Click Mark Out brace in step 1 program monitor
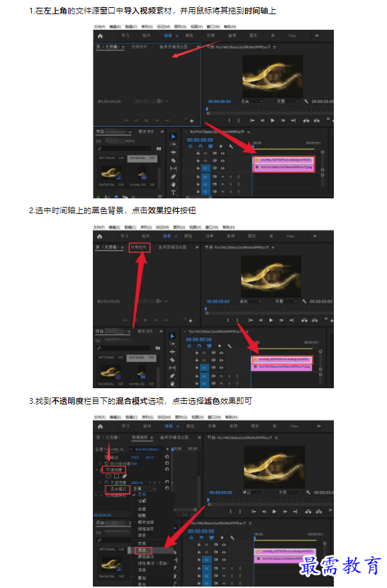This screenshot has height=588, width=387. pos(239,120)
